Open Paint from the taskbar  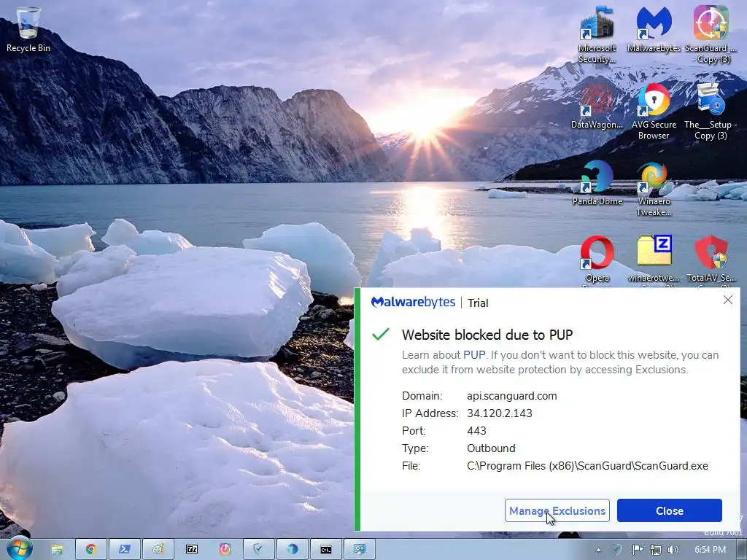click(158, 550)
